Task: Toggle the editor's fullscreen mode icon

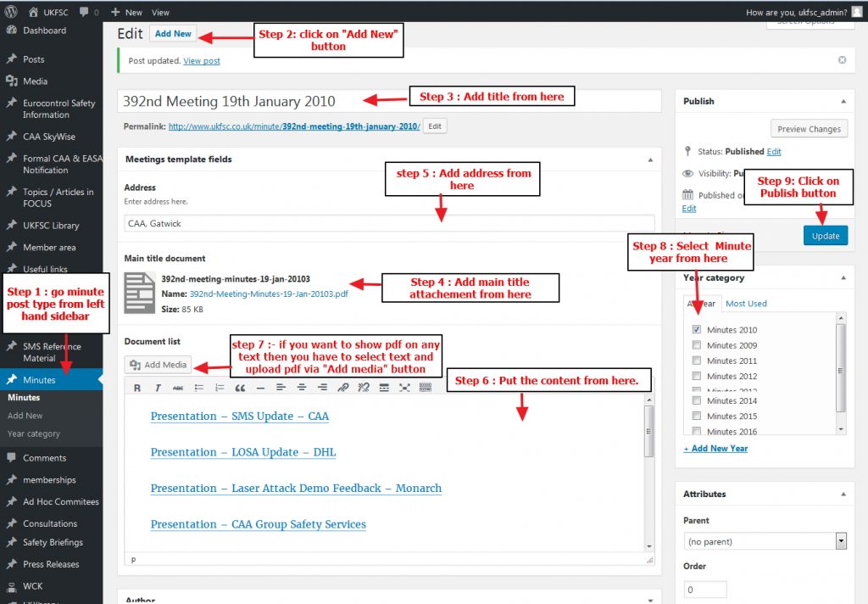Action: [x=404, y=388]
